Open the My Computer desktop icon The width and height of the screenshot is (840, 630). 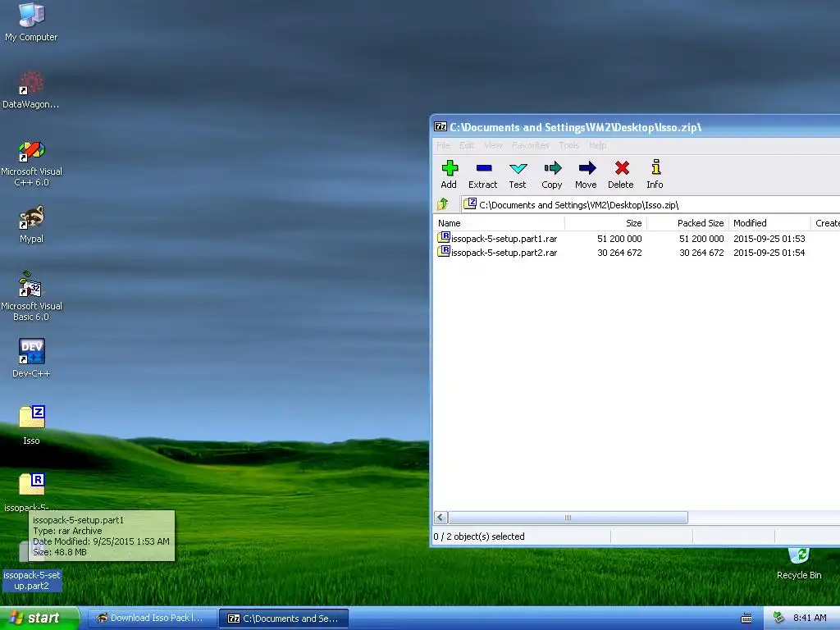tap(31, 21)
